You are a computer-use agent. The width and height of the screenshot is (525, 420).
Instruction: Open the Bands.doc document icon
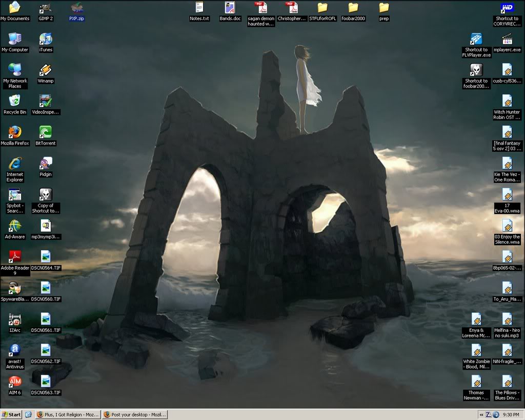(230, 7)
